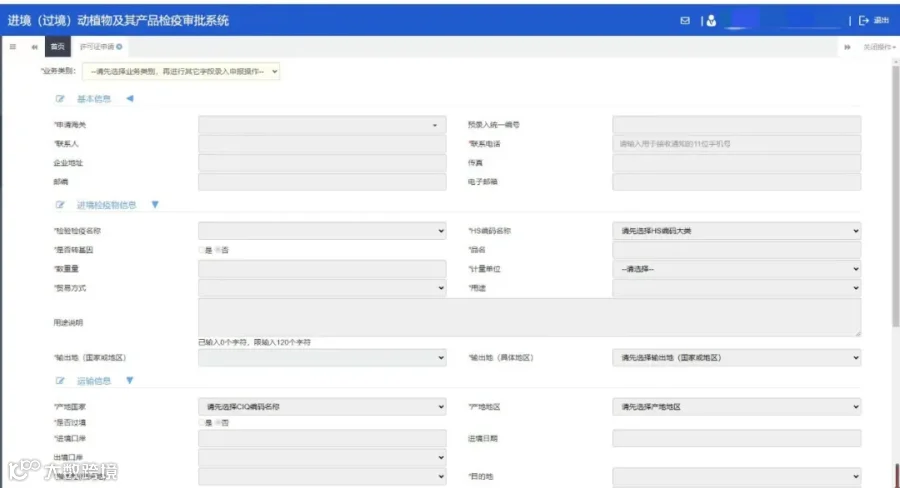Image resolution: width=900 pixels, height=488 pixels.
Task: Click the 基本信息 section heading
Action: 94,99
